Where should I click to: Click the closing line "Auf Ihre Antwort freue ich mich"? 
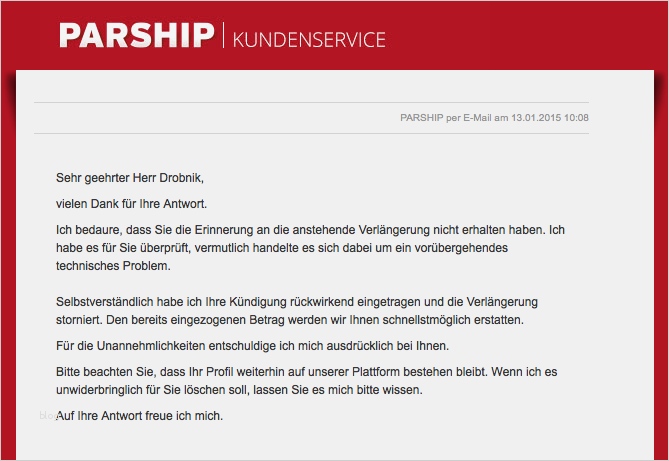[138, 415]
